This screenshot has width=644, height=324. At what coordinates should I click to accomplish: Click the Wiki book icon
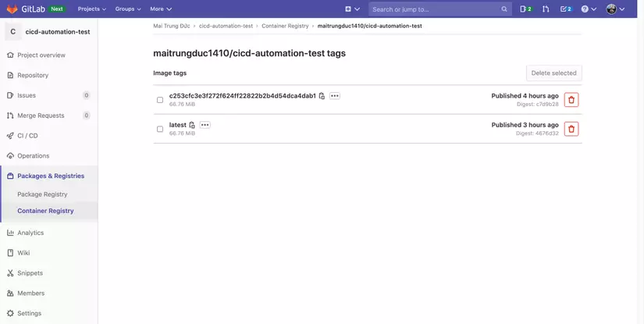click(x=10, y=253)
